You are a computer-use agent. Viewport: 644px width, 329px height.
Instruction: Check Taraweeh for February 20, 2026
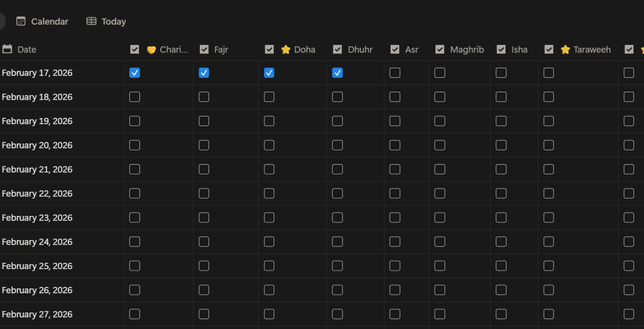point(549,145)
